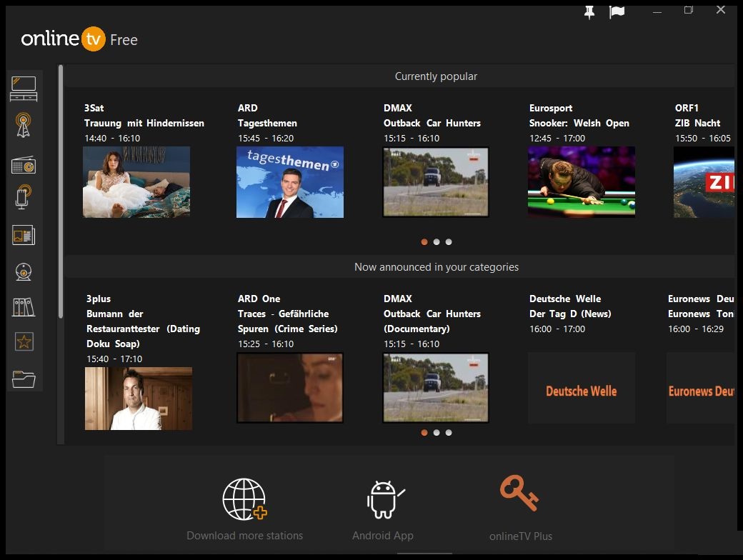Click the 15:40 - 17:10 time text

114,359
